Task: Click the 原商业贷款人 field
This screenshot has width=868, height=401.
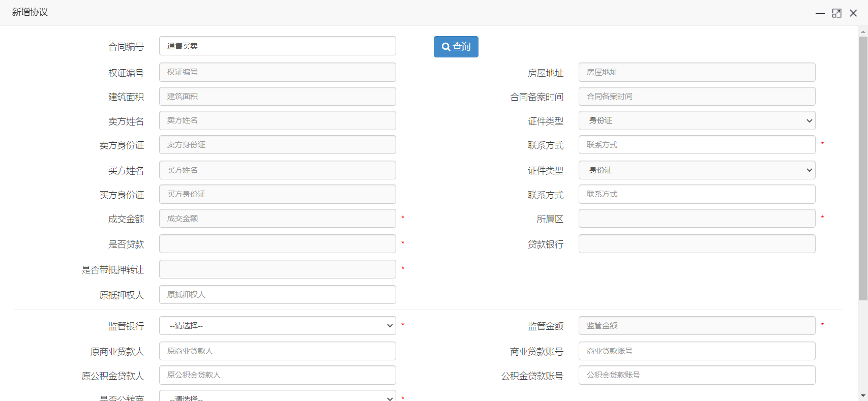Action: point(278,351)
